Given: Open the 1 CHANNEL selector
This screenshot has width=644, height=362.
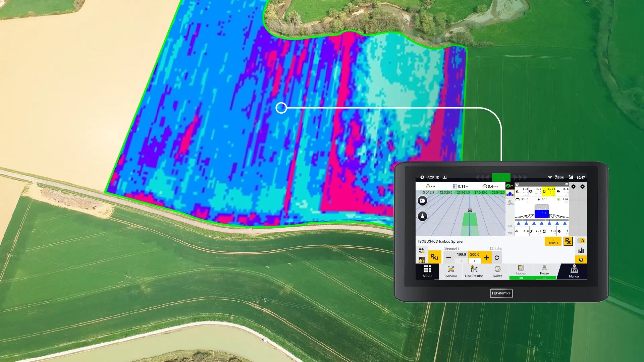Looking at the screenshot, I should coord(553,241).
